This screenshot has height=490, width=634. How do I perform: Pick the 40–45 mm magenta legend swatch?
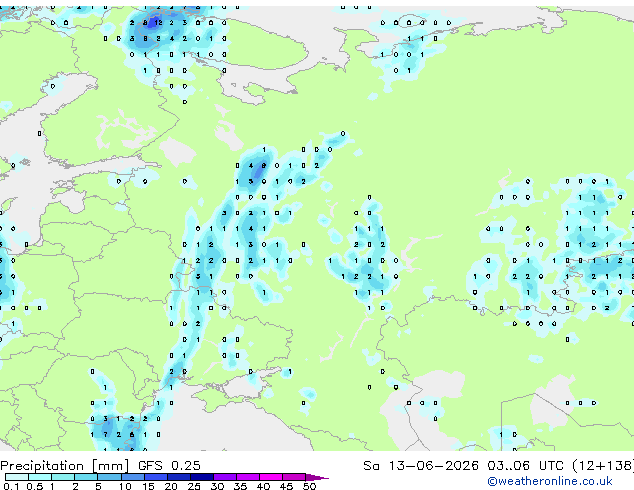[x=271, y=477]
